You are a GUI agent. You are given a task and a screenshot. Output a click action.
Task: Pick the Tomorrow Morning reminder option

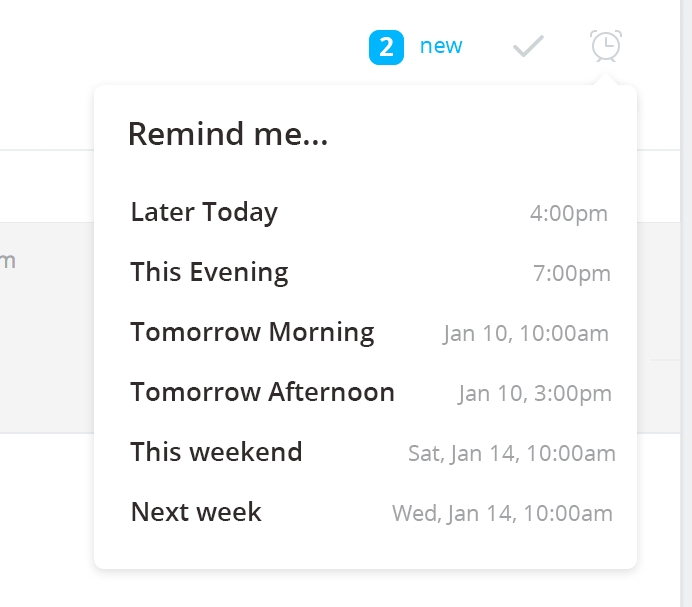click(365, 332)
